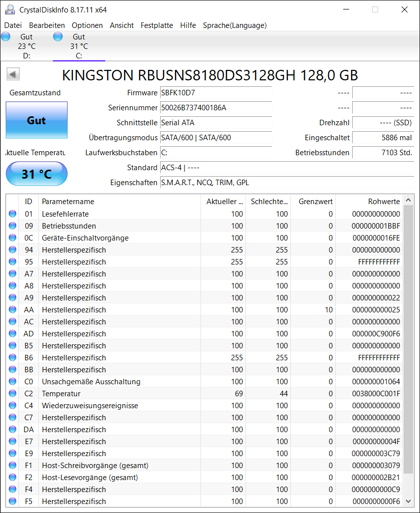Click status orb of Host-Lesevorgänge row
Viewport: 420px width, 513px height.
click(12, 477)
